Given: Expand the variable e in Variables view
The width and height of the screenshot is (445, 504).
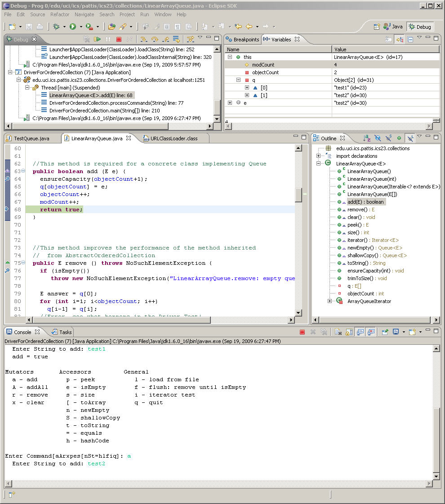Looking at the screenshot, I should click(229, 103).
